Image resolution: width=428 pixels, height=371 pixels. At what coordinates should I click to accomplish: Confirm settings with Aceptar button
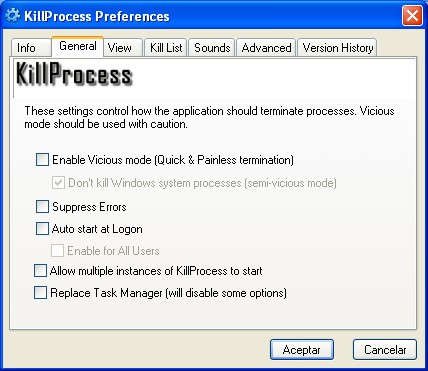tap(302, 350)
